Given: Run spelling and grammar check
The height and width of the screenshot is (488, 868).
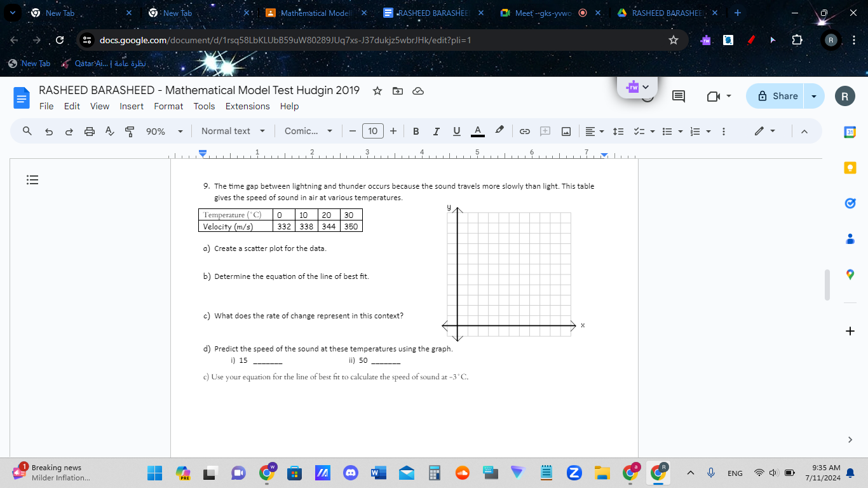Looking at the screenshot, I should [110, 131].
